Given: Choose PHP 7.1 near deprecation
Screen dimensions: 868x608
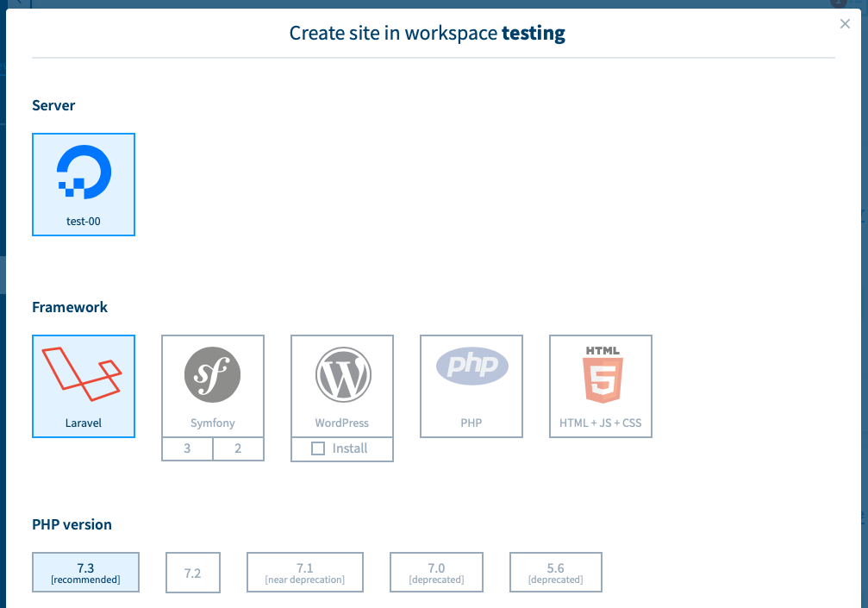Looking at the screenshot, I should pos(305,573).
